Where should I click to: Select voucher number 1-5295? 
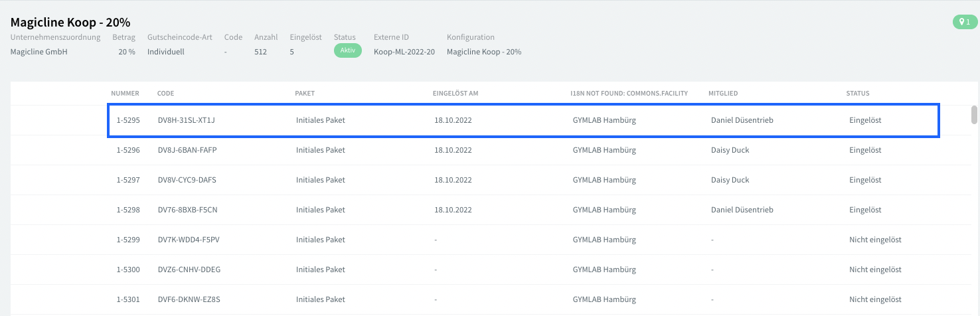coord(128,121)
